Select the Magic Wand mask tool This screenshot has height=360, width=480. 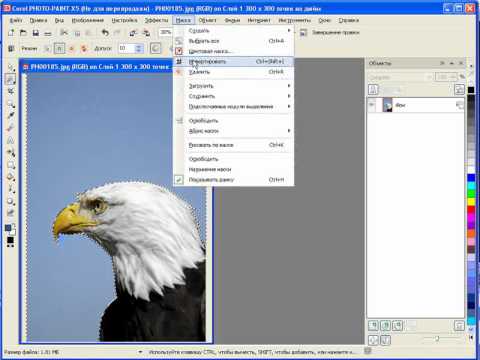coord(11,79)
